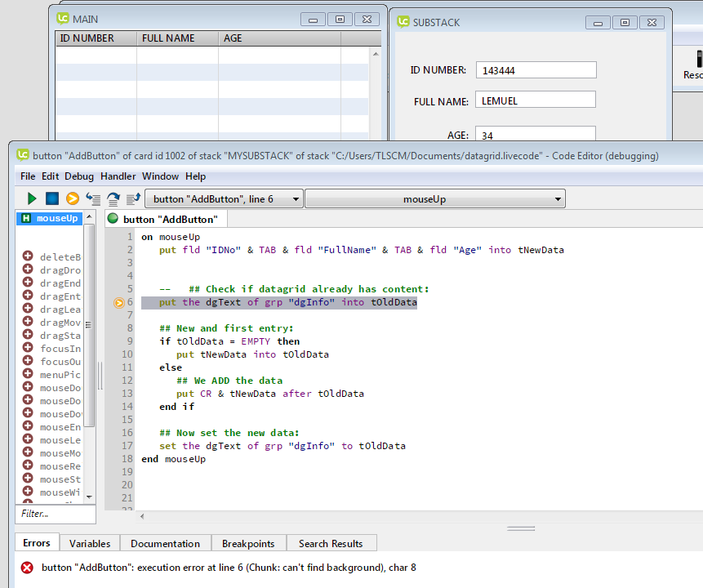Select the mouseUp handler in the list
Image resolution: width=703 pixels, height=588 pixels.
[x=56, y=218]
